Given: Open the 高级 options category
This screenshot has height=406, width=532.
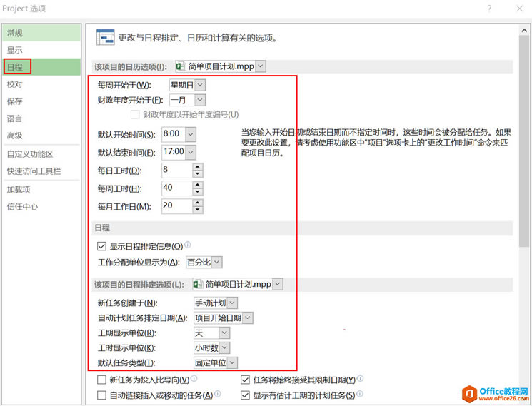Looking at the screenshot, I should tap(41, 136).
